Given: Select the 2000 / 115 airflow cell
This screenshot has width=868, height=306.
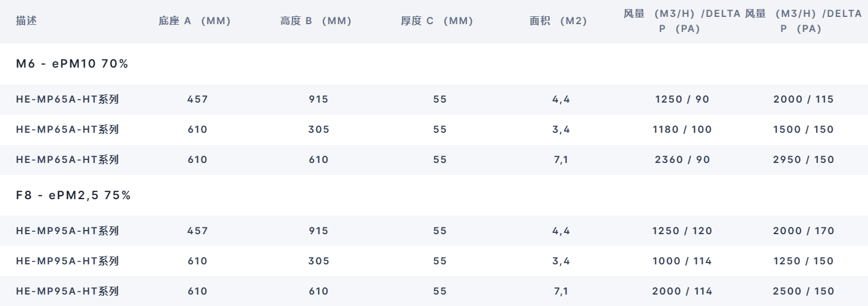Looking at the screenshot, I should 804,100.
